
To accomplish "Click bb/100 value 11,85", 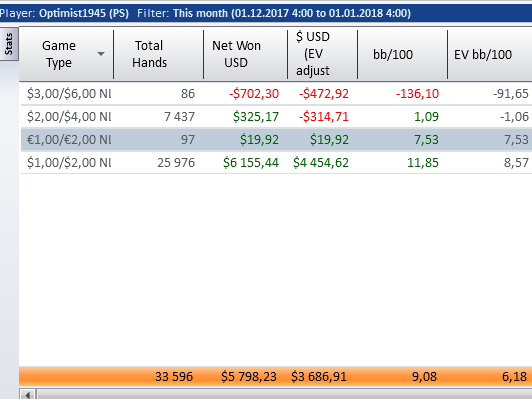I will coord(423,163).
